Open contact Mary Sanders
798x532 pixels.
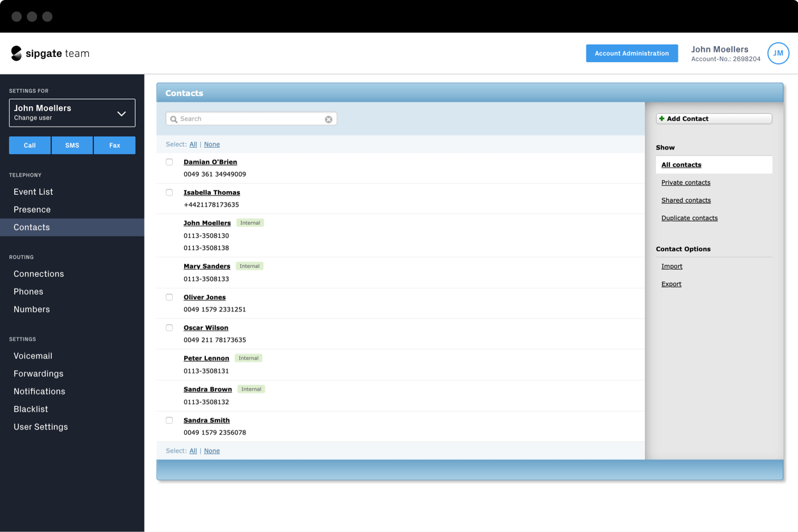tap(207, 267)
